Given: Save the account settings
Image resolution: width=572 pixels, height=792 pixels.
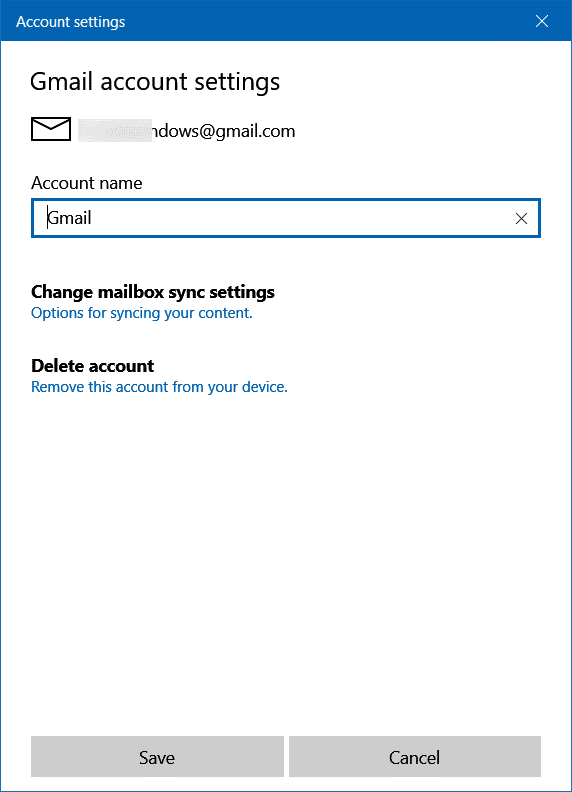Looking at the screenshot, I should pyautogui.click(x=157, y=757).
